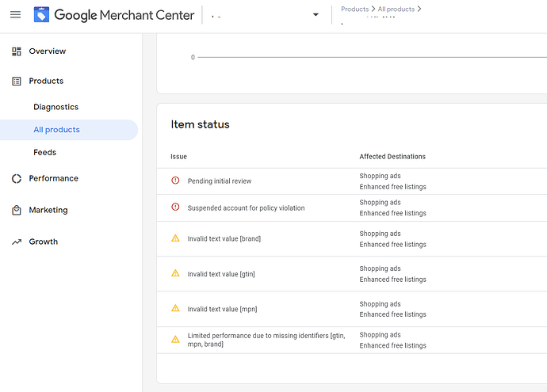Open Feeds page
The width and height of the screenshot is (547, 392).
44,152
